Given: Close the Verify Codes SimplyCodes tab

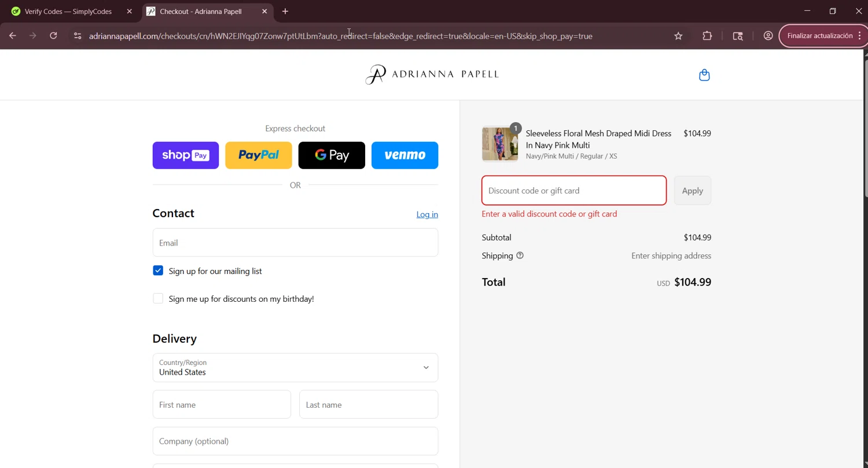Looking at the screenshot, I should 130,11.
